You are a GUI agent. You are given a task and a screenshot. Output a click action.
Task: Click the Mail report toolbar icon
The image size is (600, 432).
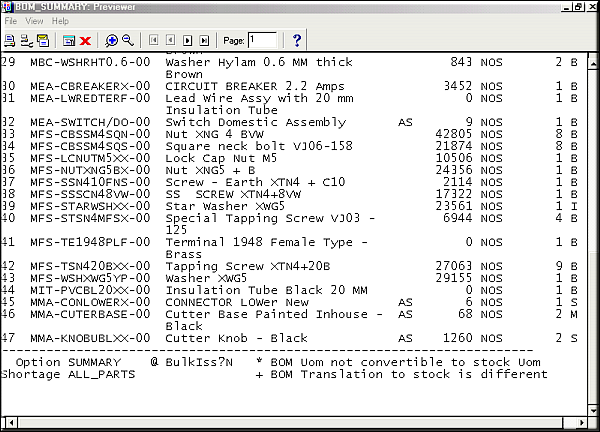click(x=43, y=40)
